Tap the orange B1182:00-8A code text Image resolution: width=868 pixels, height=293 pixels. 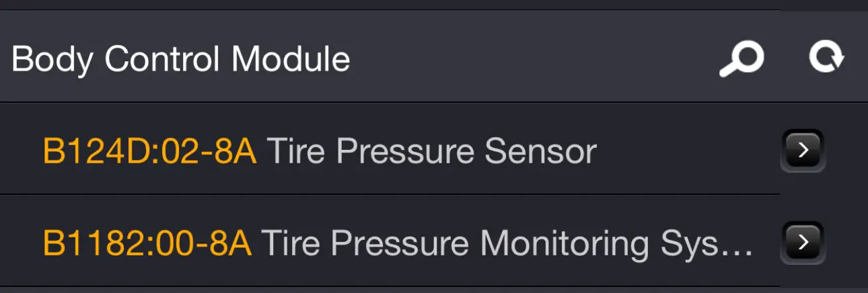(147, 243)
